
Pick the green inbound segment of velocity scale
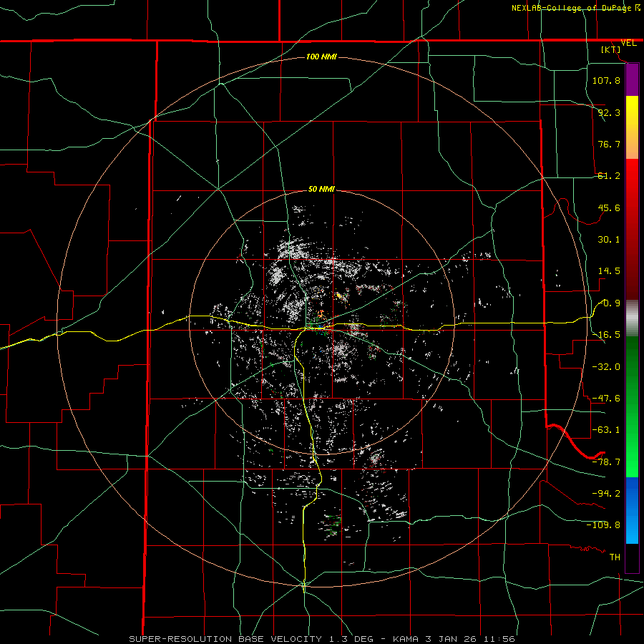[x=632, y=406]
